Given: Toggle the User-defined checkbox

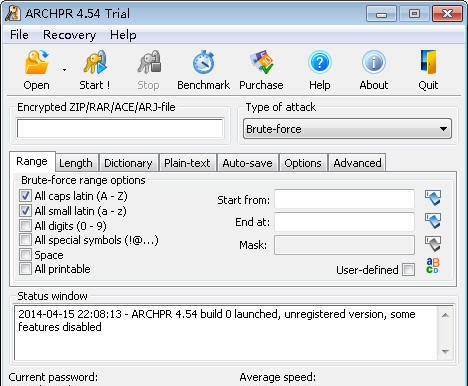Looking at the screenshot, I should (x=409, y=270).
